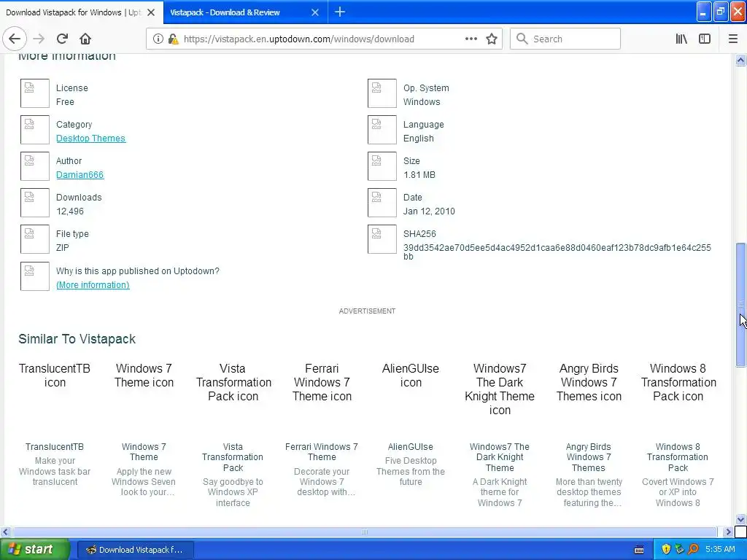The height and width of the screenshot is (560, 747).
Task: Close the Vistapack Download & Review tab
Action: click(x=315, y=12)
